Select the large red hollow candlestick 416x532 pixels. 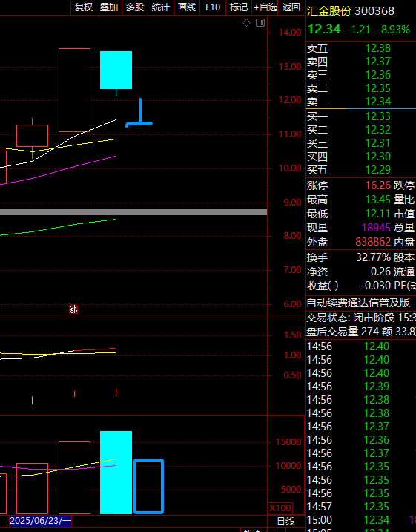[x=75, y=90]
